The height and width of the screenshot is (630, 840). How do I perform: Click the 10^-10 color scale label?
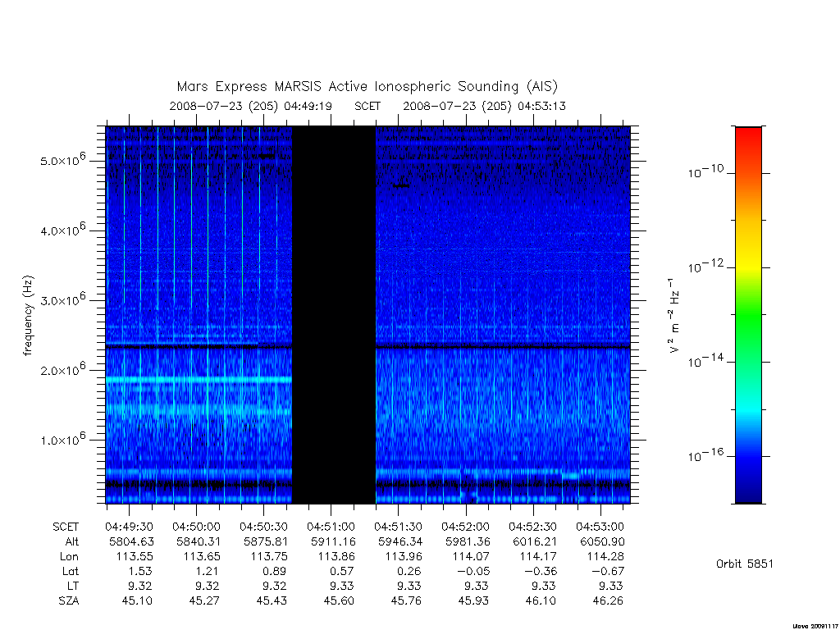coord(705,171)
